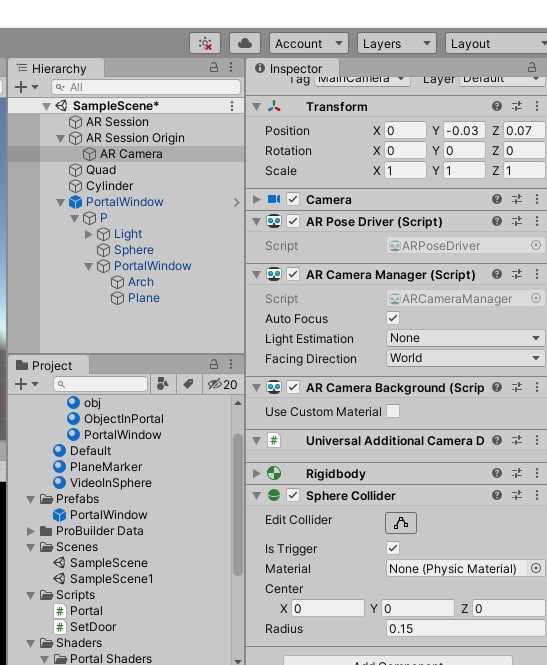This screenshot has height=665, width=547.
Task: Open Transform presets slider icon
Action: point(517,106)
